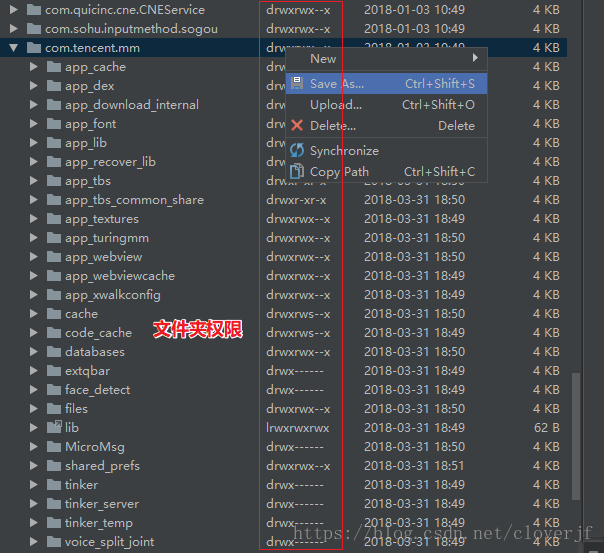Click the com.sohu.inputmethod.sogou folder icon
This screenshot has width=604, height=553.
coord(34,28)
